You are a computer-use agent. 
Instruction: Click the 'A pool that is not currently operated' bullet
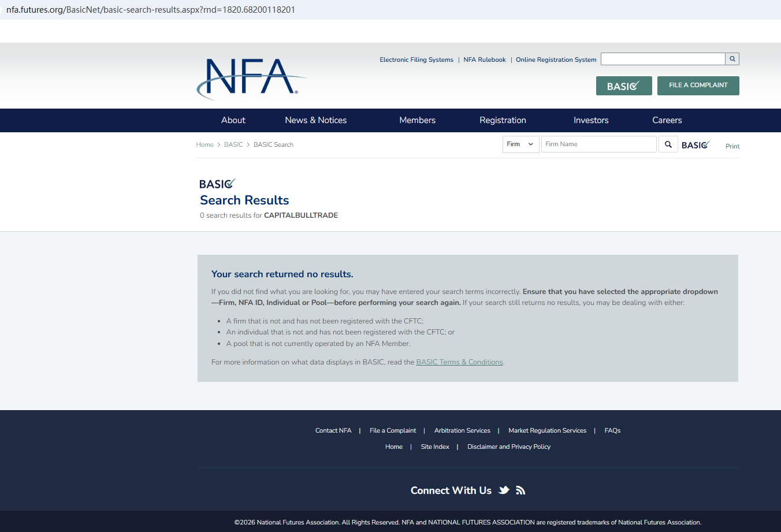point(318,344)
